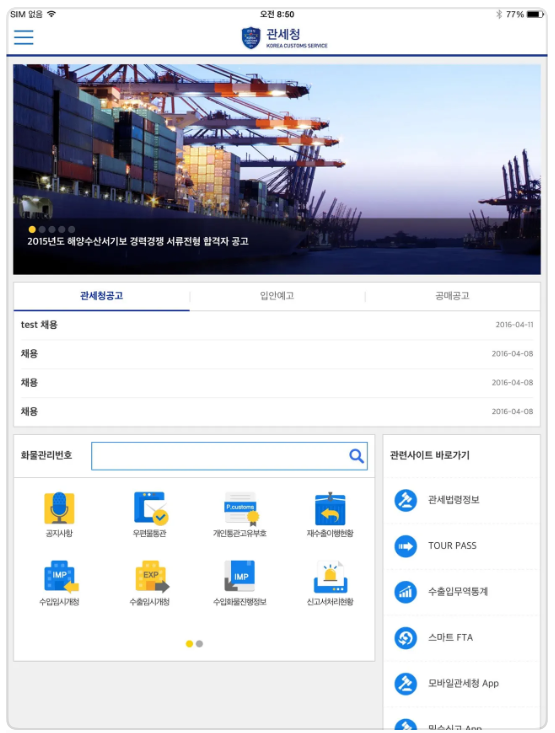555x733 pixels.
Task: Click the cargo number search magnifier
Action: click(356, 456)
